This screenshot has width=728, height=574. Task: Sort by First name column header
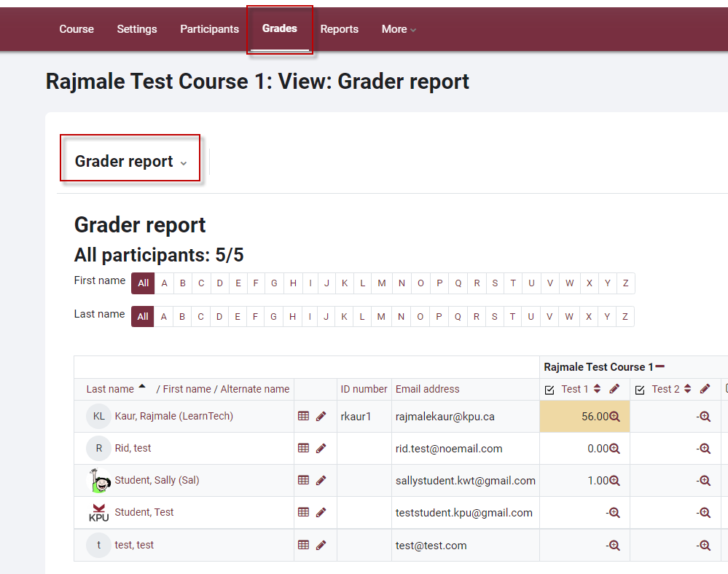(x=187, y=389)
